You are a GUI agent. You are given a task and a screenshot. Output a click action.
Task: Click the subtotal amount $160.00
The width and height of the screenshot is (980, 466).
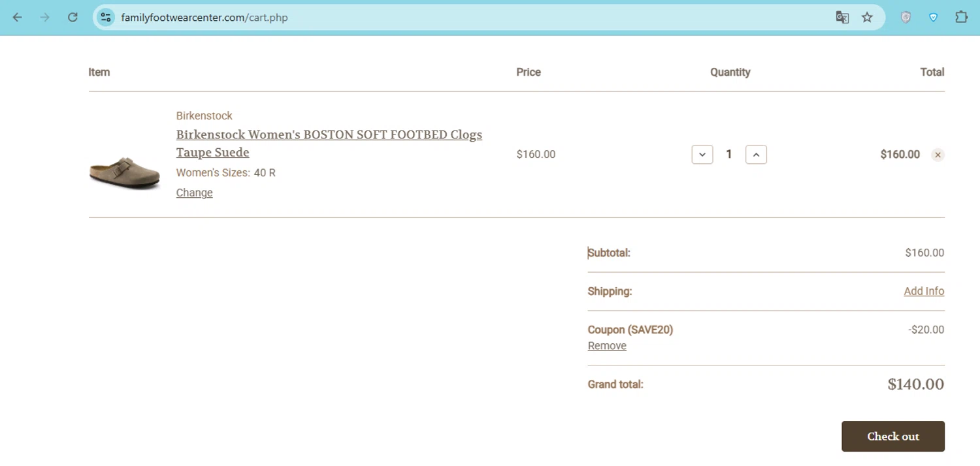click(x=924, y=253)
